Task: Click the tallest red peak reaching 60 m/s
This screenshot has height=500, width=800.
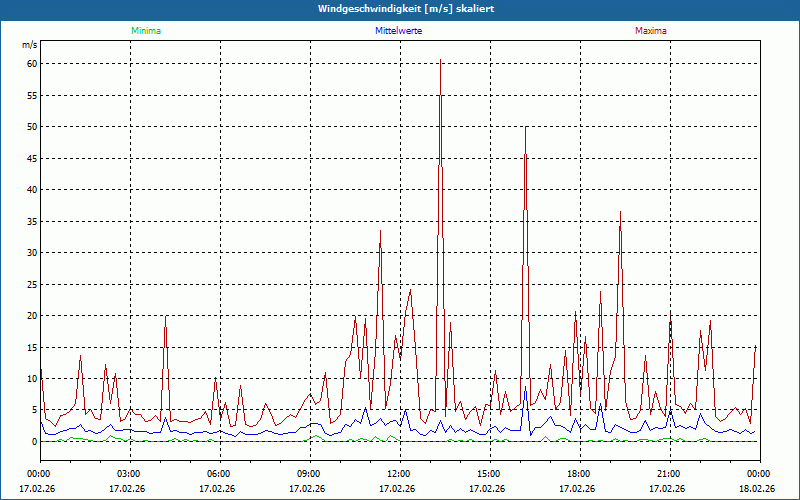Action: [440, 62]
